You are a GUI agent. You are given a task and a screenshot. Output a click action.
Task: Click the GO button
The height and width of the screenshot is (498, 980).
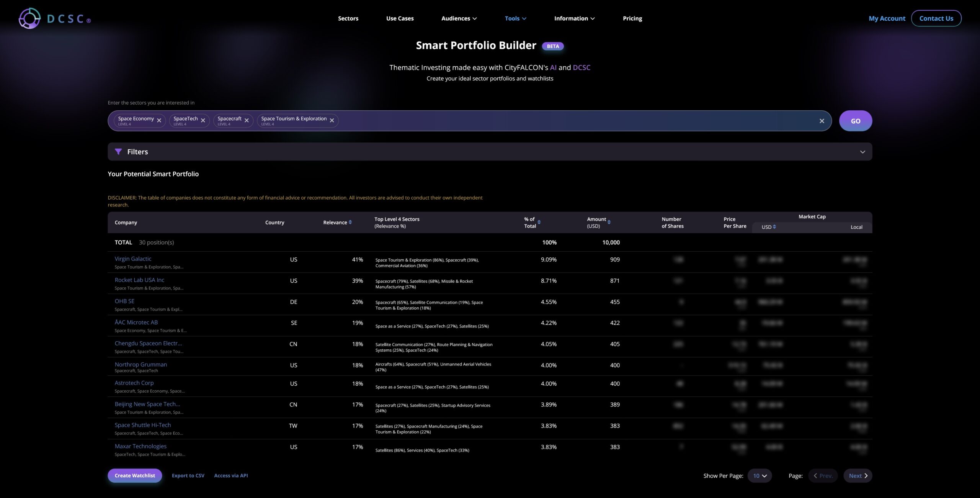856,121
